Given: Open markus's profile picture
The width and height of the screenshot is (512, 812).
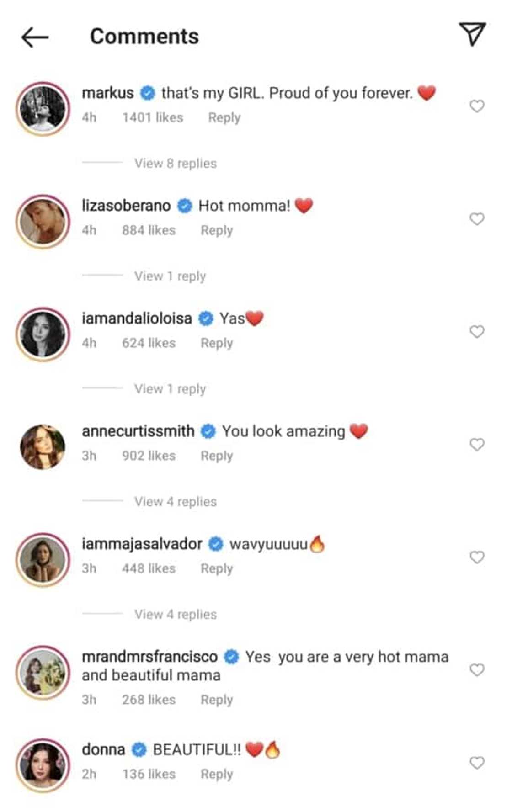Looking at the screenshot, I should pyautogui.click(x=43, y=109).
